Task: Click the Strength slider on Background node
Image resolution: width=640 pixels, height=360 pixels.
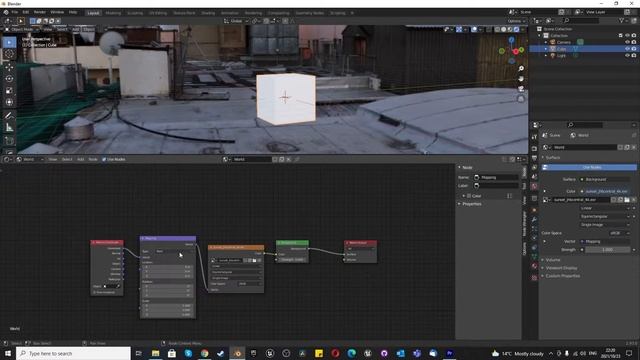Action: pyautogui.click(x=292, y=260)
